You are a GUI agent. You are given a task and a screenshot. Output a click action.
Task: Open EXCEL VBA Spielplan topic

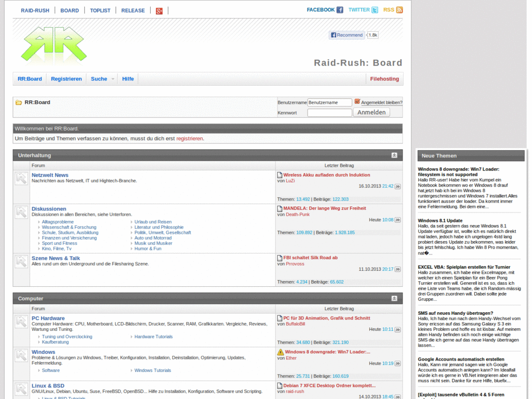click(x=464, y=267)
